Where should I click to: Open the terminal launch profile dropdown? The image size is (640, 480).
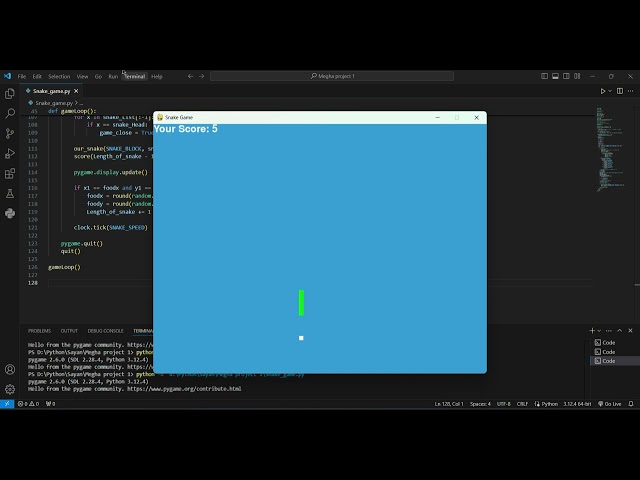tap(599, 331)
